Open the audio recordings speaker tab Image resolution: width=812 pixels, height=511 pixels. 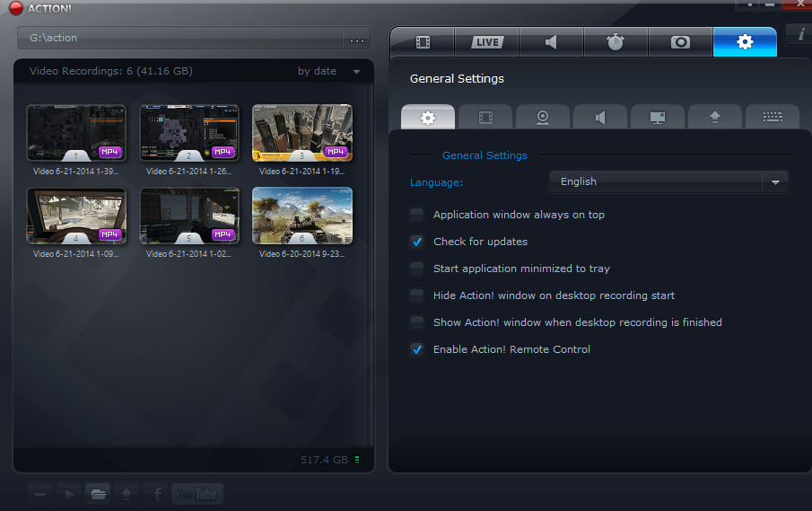(x=551, y=42)
